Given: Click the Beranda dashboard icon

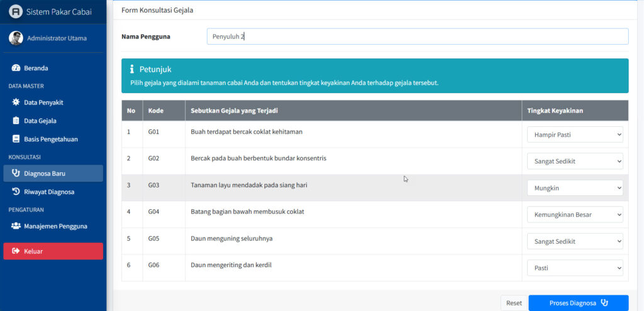Looking at the screenshot, I should click(16, 68).
